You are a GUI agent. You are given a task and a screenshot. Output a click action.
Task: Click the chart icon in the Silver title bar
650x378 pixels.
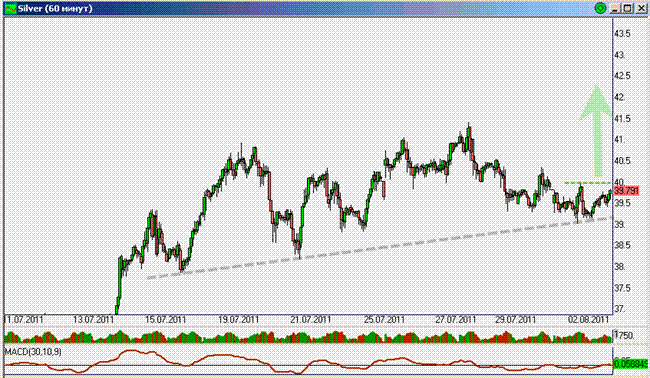10,8
